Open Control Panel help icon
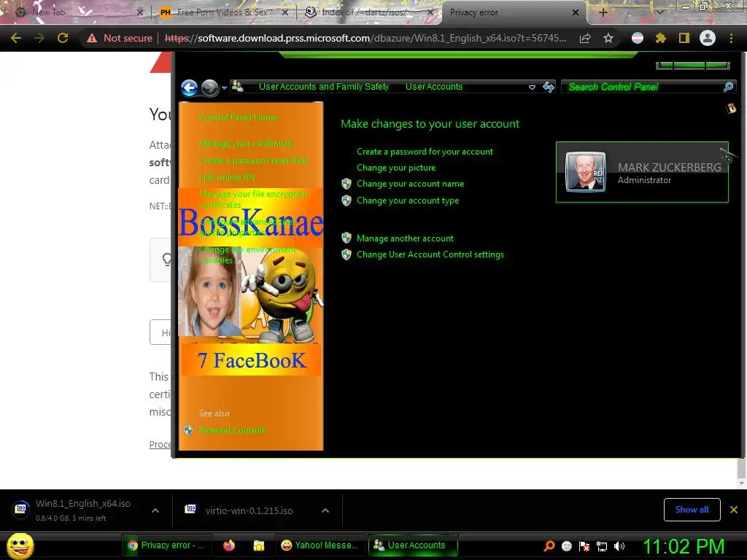 [731, 109]
